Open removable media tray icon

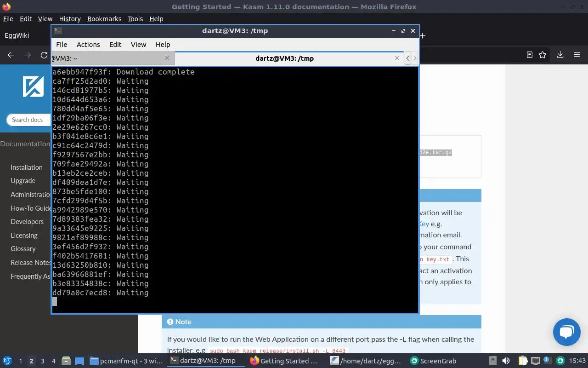(x=492, y=361)
